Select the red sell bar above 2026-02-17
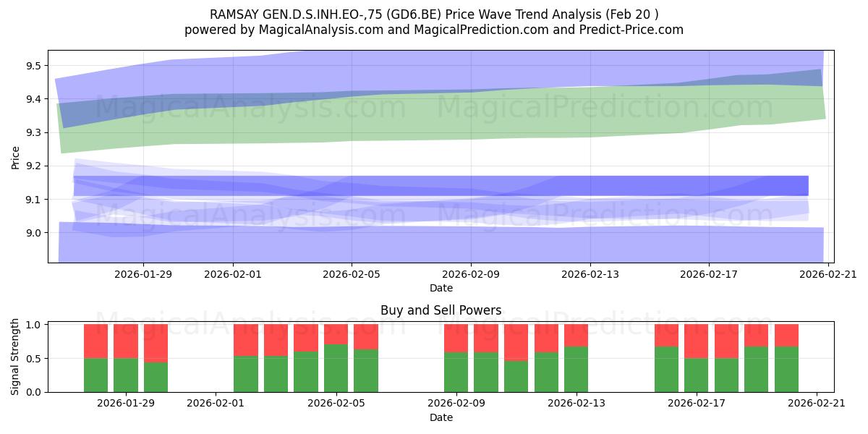The width and height of the screenshot is (868, 434). [x=697, y=341]
